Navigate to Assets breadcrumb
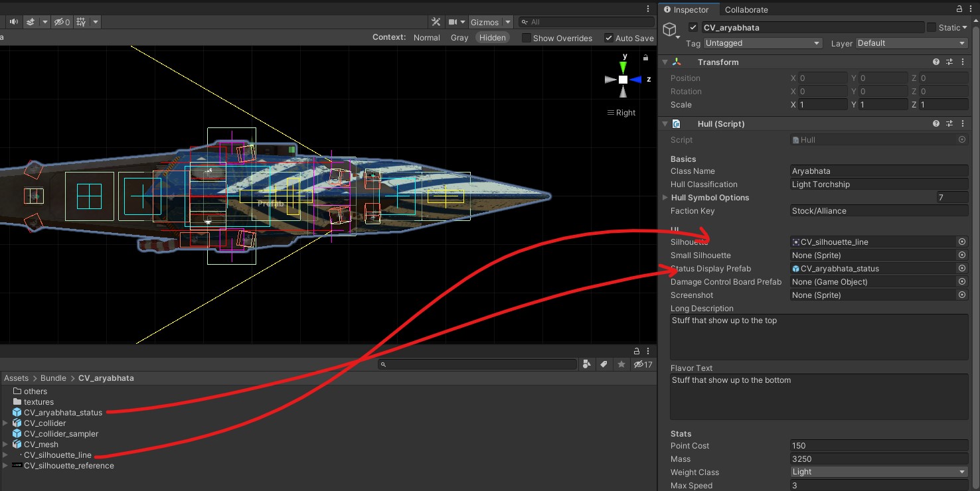The height and width of the screenshot is (491, 980). click(17, 378)
